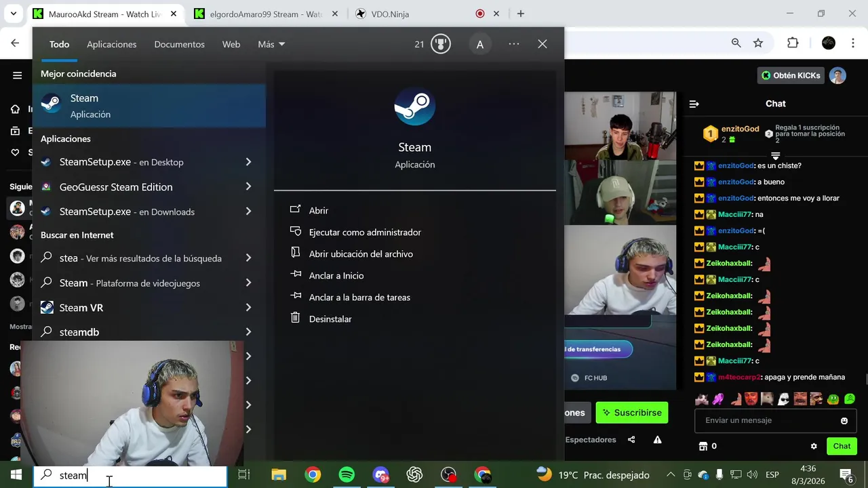868x488 pixels.
Task: Open OBS Studio from the taskbar
Action: click(x=448, y=474)
